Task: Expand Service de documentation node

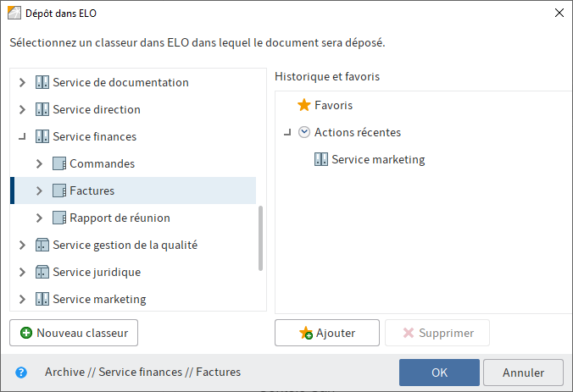Action: pyautogui.click(x=22, y=82)
